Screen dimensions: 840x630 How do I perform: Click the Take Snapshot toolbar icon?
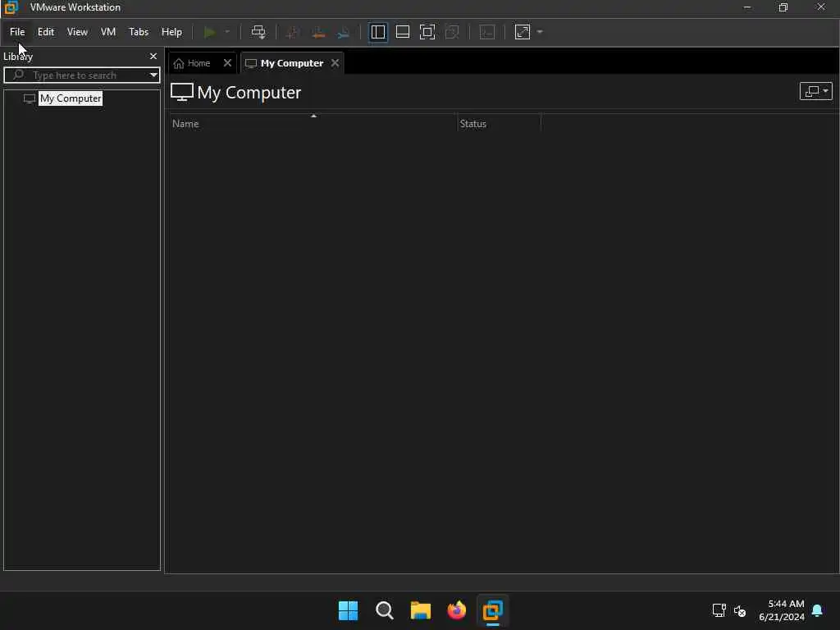tap(293, 32)
